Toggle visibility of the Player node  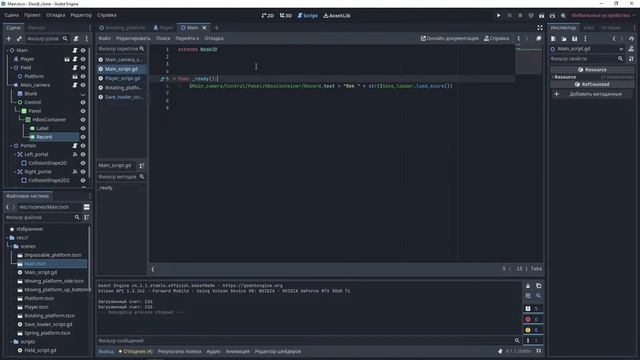coord(83,59)
